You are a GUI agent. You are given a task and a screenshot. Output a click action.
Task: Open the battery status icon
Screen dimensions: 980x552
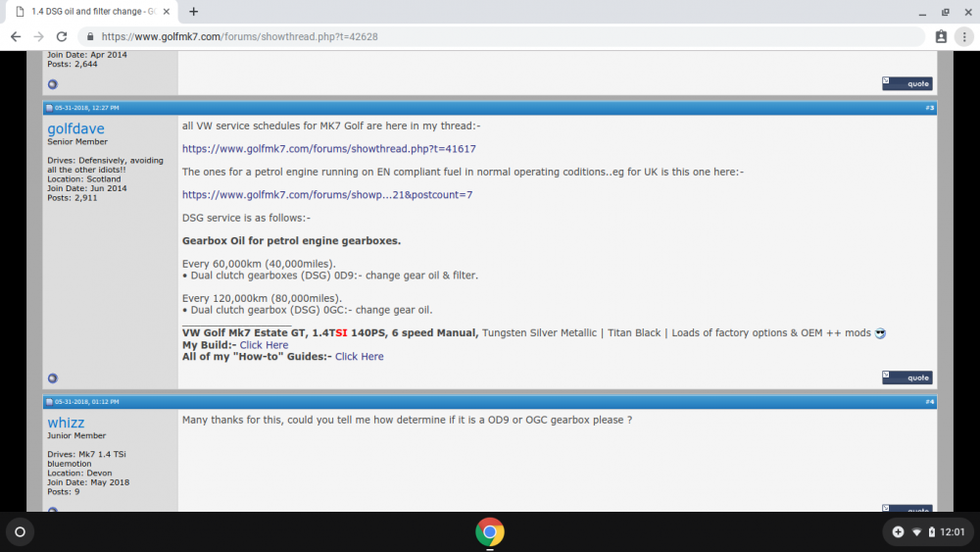tap(931, 532)
